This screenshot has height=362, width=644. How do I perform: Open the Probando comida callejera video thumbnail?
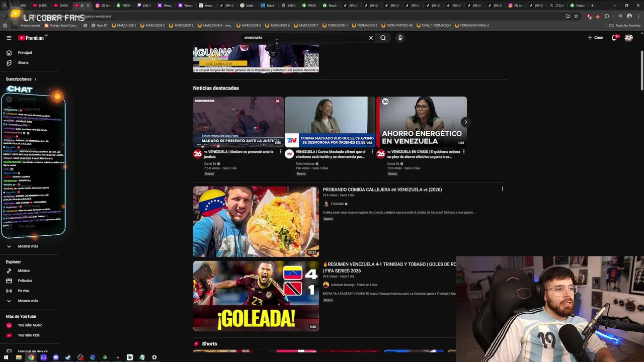pos(256,222)
